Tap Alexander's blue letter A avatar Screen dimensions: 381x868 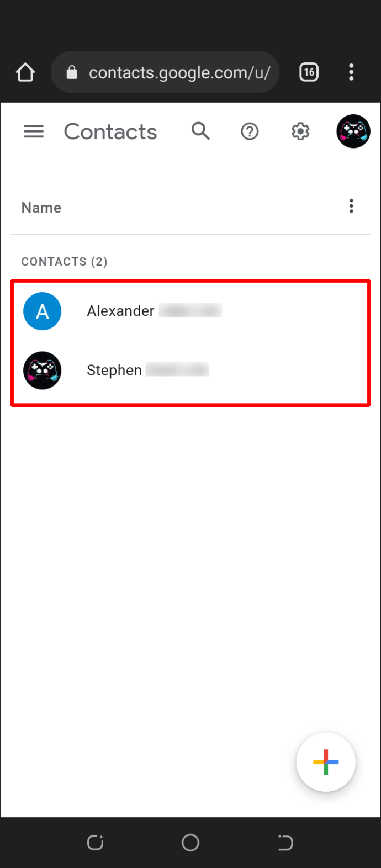pos(43,311)
